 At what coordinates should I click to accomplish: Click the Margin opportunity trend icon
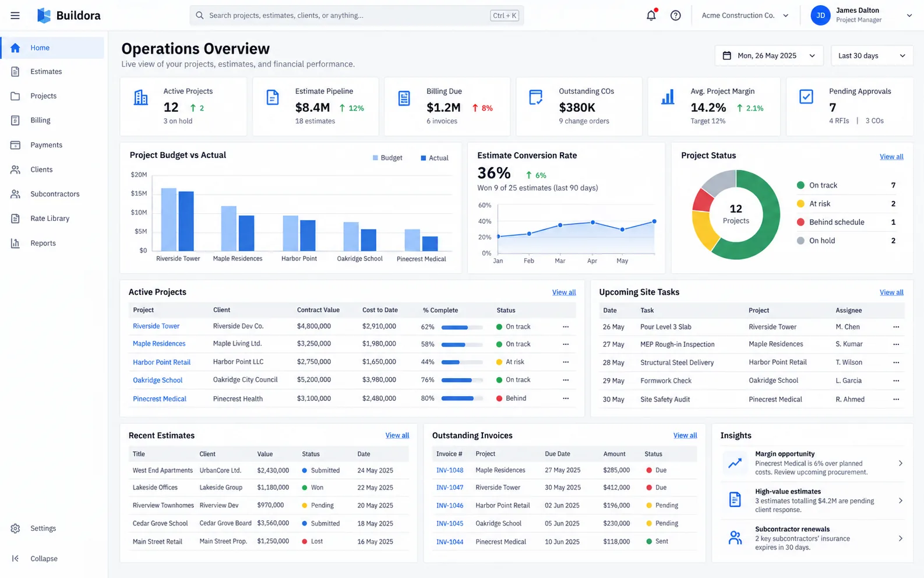[735, 463]
